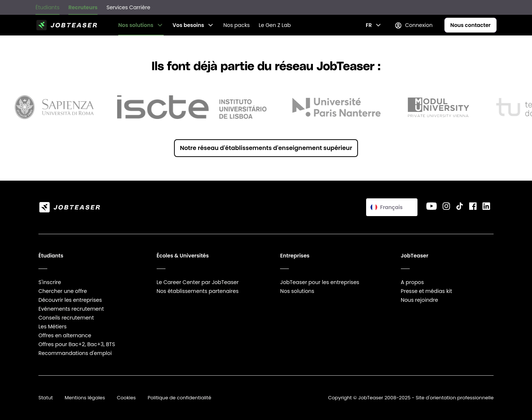Click the French flag icon

click(374, 207)
